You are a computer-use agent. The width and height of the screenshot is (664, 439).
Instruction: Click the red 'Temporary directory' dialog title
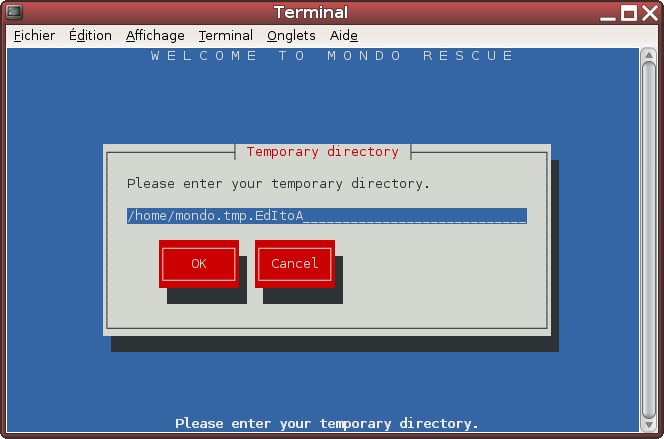[323, 152]
